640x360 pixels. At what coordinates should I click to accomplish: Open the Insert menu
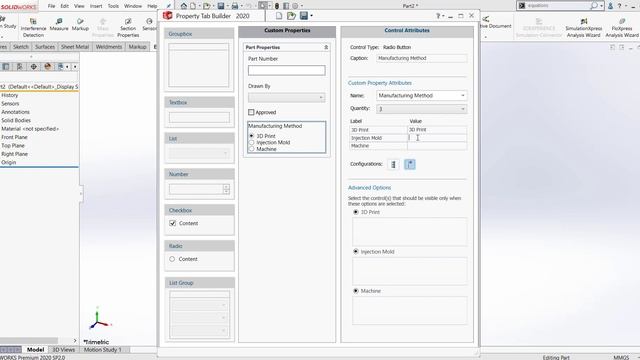pos(96,6)
